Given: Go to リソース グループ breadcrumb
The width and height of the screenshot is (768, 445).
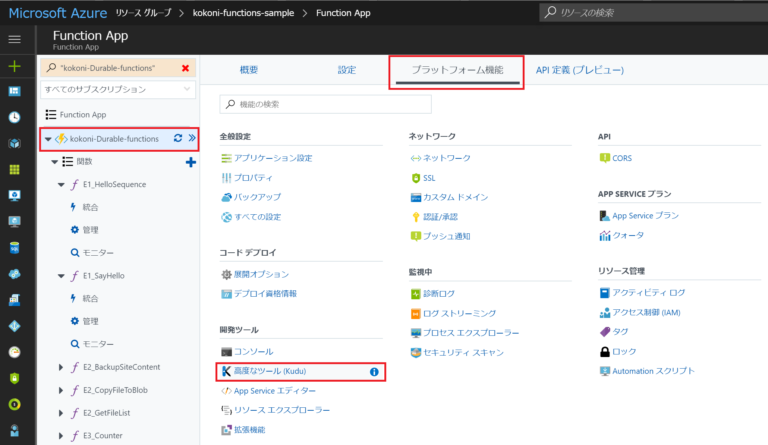Looking at the screenshot, I should [x=144, y=13].
